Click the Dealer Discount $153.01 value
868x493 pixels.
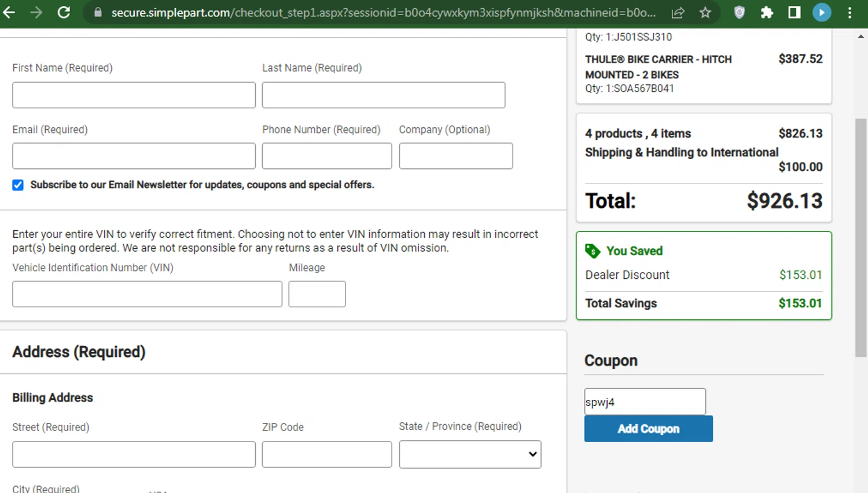tap(800, 275)
